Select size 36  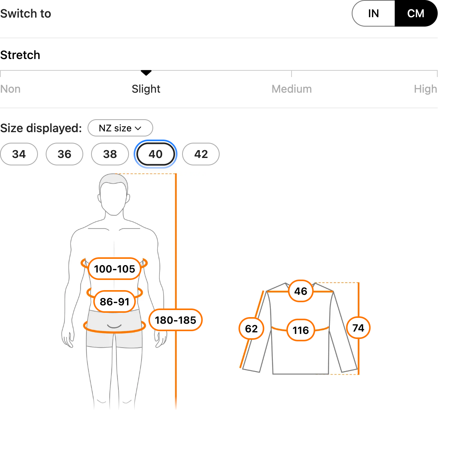pyautogui.click(x=64, y=154)
